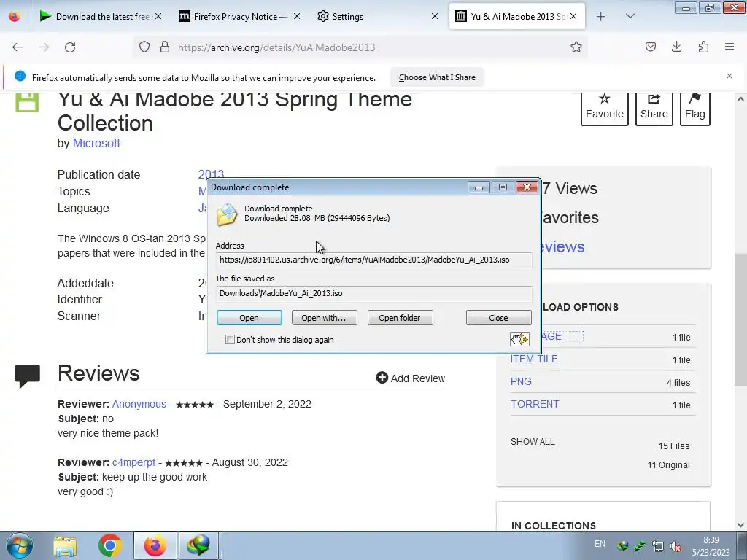Click the Open folder button
This screenshot has width=747, height=560.
coord(400,318)
